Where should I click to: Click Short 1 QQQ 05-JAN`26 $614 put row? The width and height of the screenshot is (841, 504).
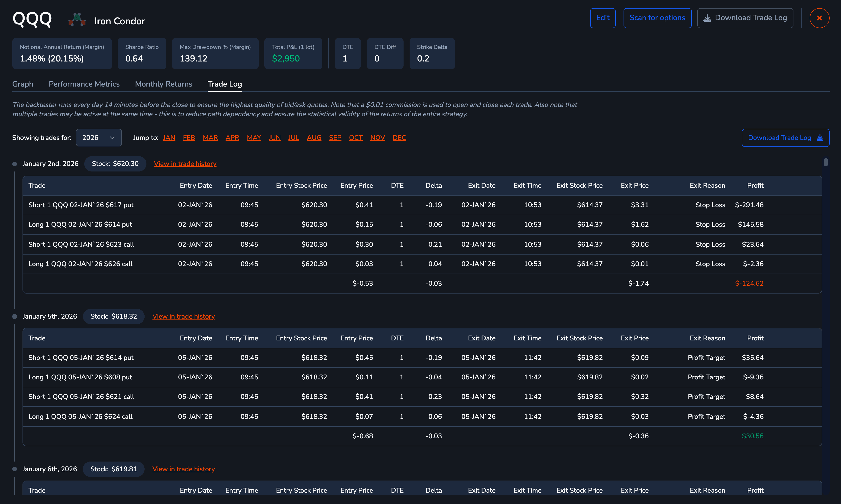pos(422,358)
